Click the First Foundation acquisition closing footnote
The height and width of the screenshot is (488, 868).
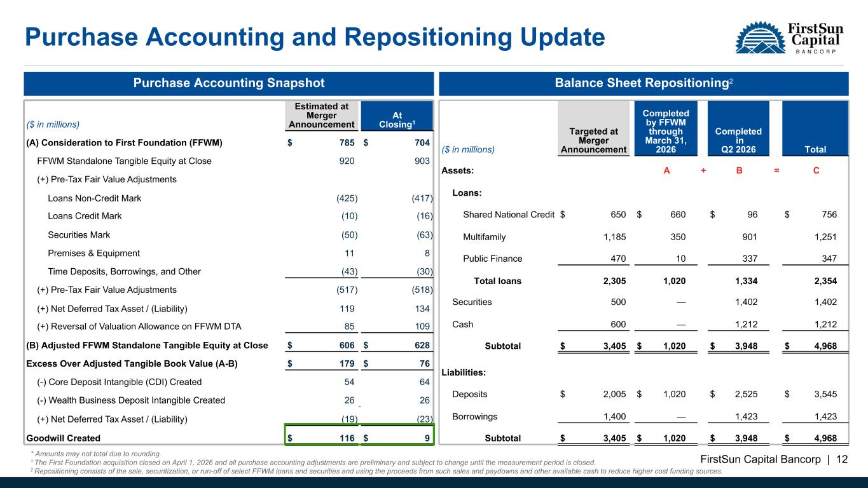[x=313, y=463]
